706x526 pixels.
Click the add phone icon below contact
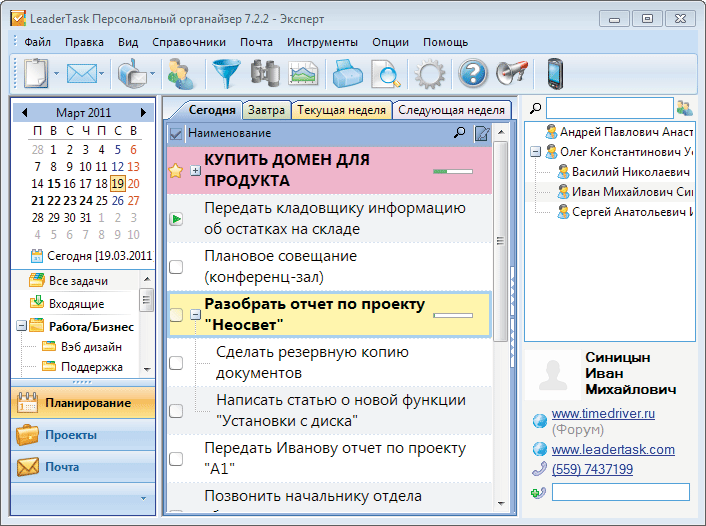(538, 493)
